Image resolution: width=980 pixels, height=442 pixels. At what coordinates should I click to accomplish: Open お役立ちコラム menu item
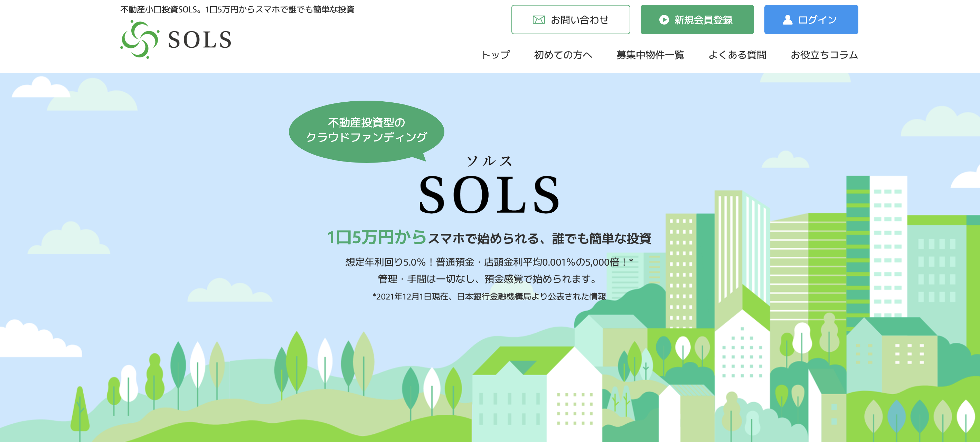click(824, 55)
